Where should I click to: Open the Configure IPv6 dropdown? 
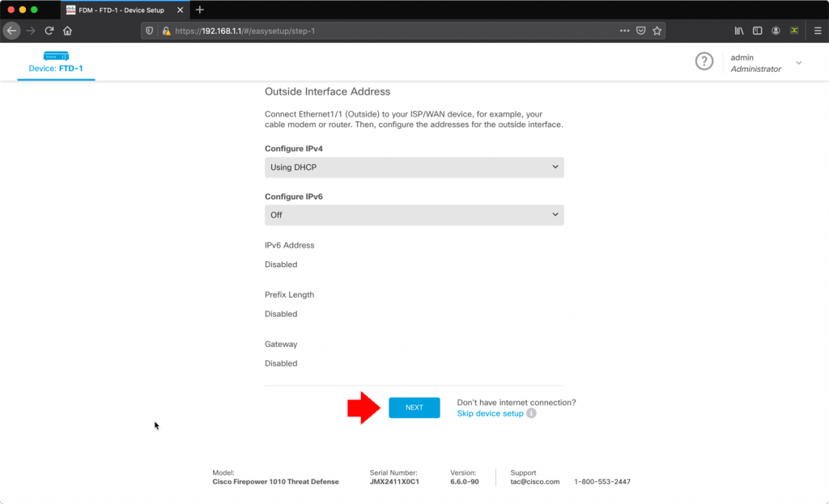pos(414,214)
